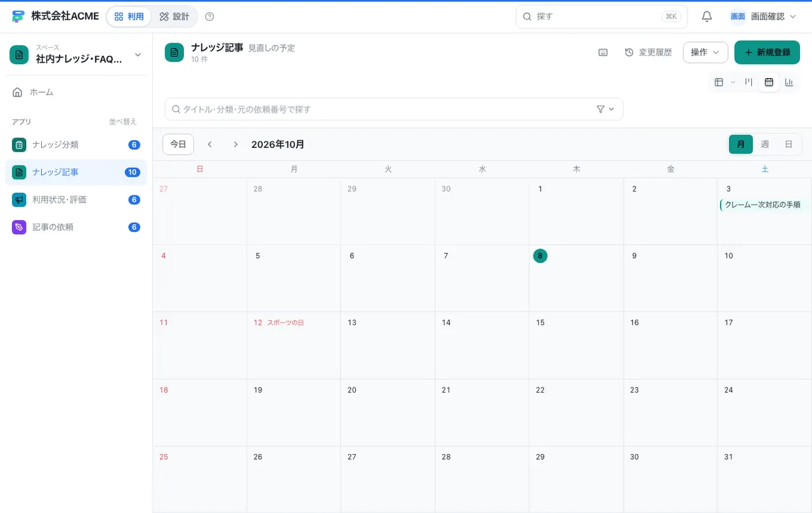The image size is (812, 513).
Task: Switch to 利用 mode
Action: click(x=129, y=16)
